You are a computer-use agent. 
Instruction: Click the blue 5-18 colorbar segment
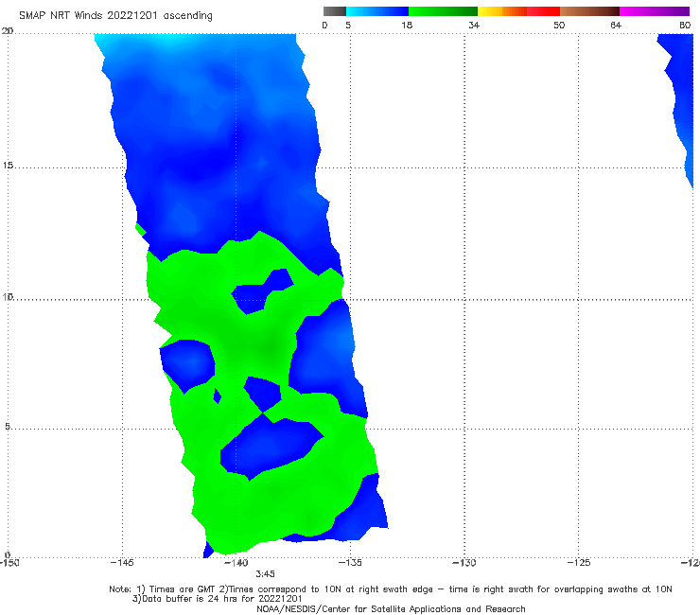pos(377,11)
